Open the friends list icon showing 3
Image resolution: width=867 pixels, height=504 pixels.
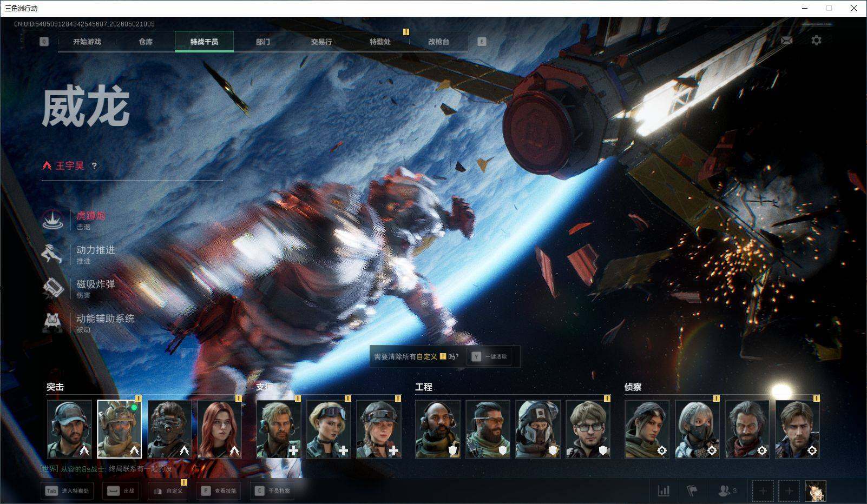point(727,491)
